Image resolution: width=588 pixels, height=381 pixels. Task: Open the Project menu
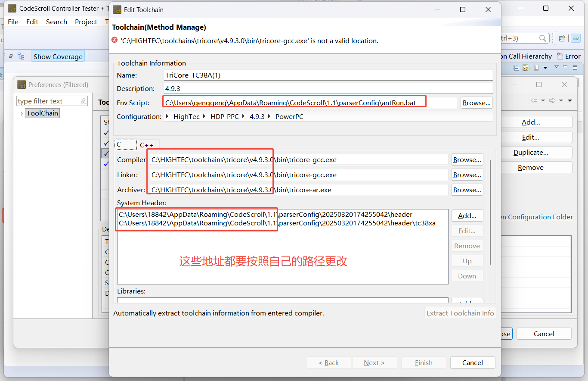[86, 22]
